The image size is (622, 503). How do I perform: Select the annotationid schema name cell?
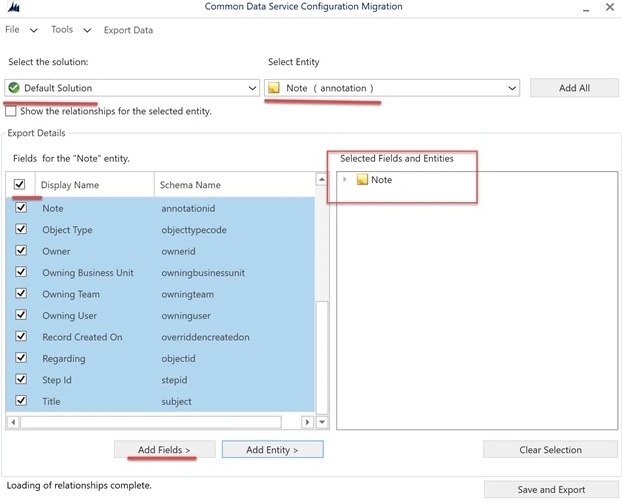[x=188, y=208]
